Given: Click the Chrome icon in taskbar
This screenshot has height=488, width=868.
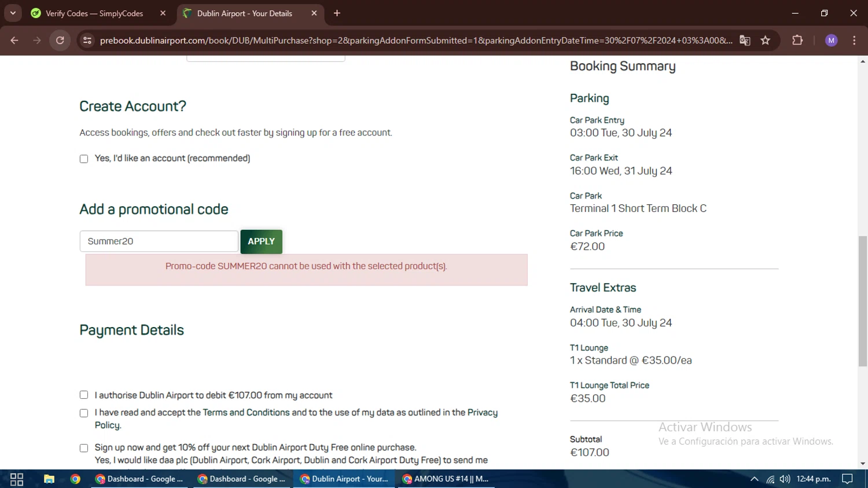Looking at the screenshot, I should coord(75,479).
